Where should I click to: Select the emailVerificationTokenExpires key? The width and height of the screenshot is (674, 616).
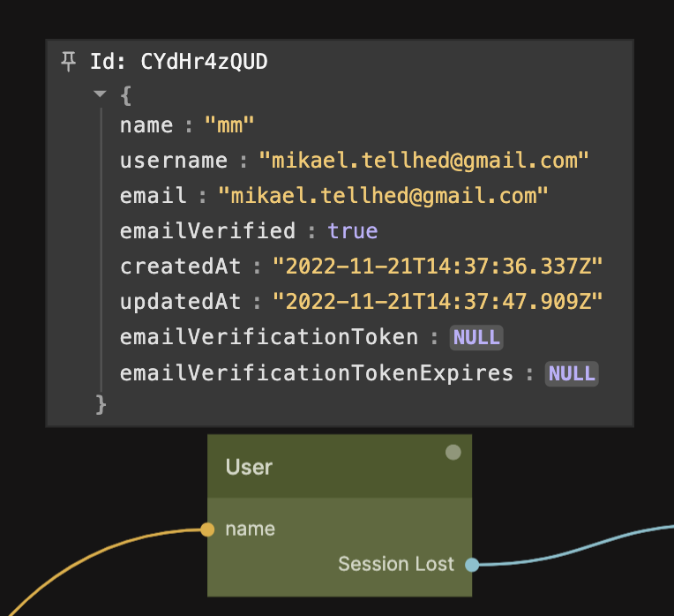(317, 373)
